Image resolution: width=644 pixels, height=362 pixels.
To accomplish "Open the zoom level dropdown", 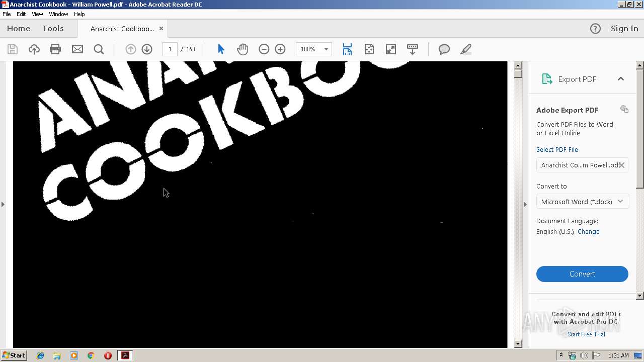I will coord(326,49).
